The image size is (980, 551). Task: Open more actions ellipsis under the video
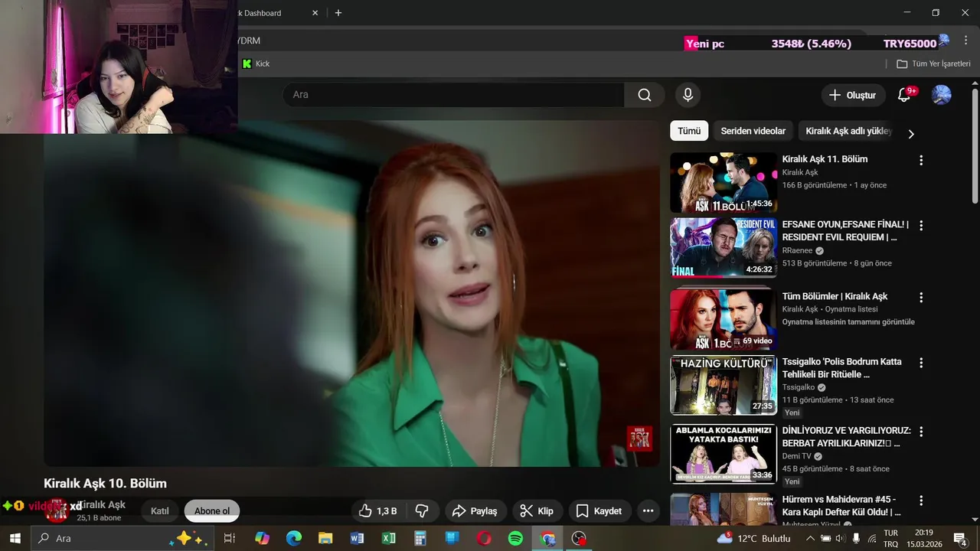click(648, 510)
